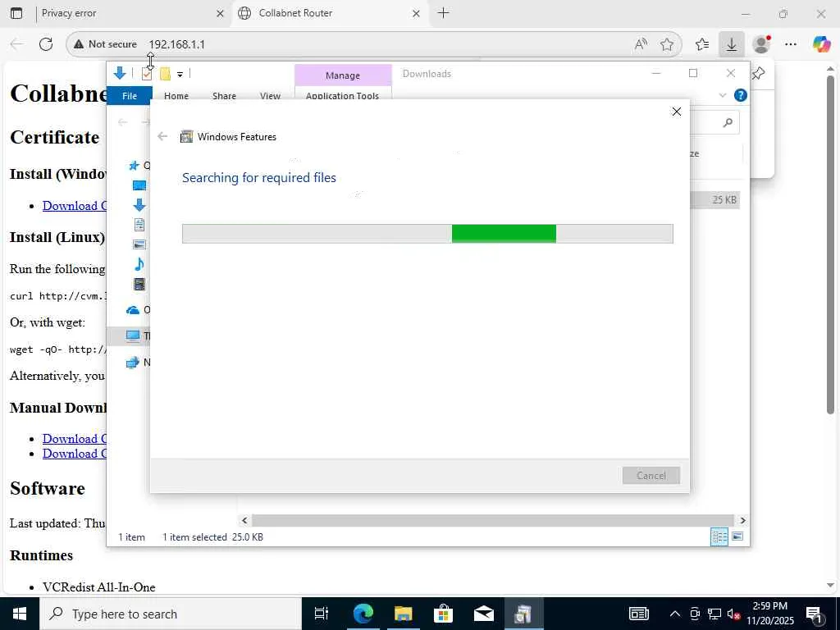Select the Videos film icon in sidebar
840x630 pixels.
click(139, 284)
